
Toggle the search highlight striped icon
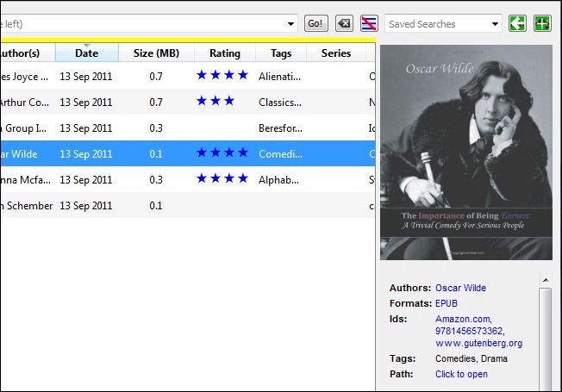coord(369,23)
